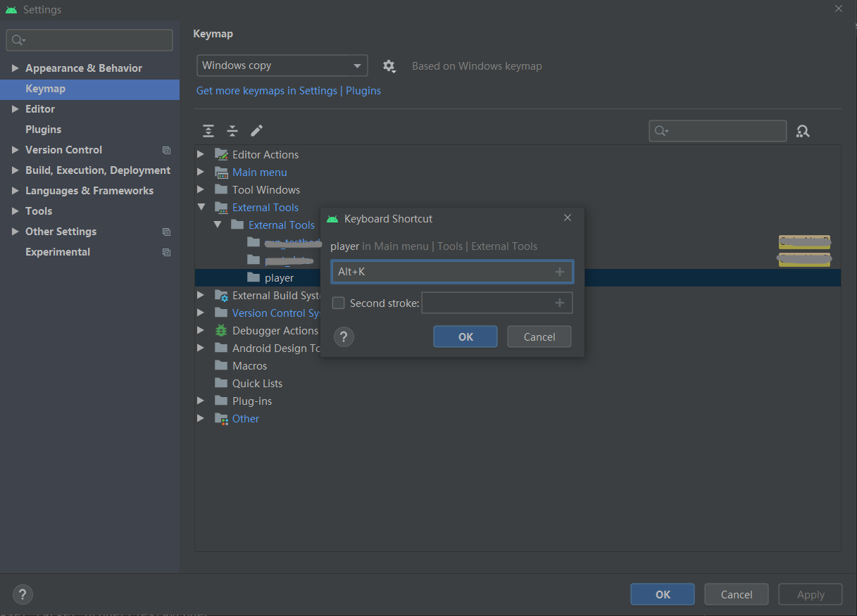This screenshot has width=857, height=616.
Task: Expand the Tools settings section
Action: [x=15, y=211]
